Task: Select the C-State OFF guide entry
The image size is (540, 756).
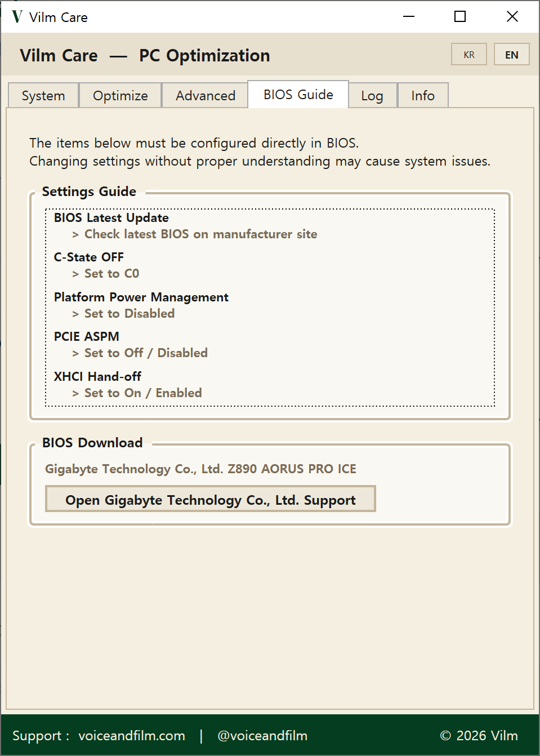Action: click(88, 257)
